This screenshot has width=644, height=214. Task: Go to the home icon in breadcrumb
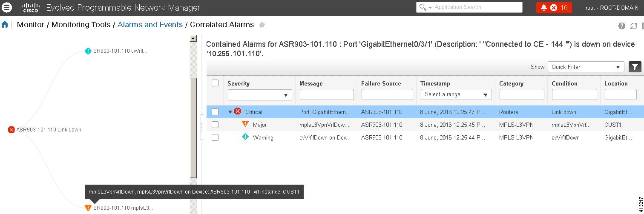point(5,25)
